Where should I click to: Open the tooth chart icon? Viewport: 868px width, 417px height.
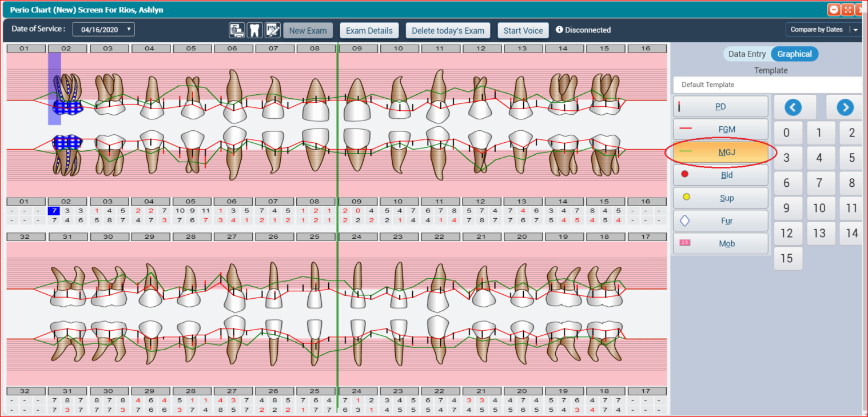pos(254,30)
